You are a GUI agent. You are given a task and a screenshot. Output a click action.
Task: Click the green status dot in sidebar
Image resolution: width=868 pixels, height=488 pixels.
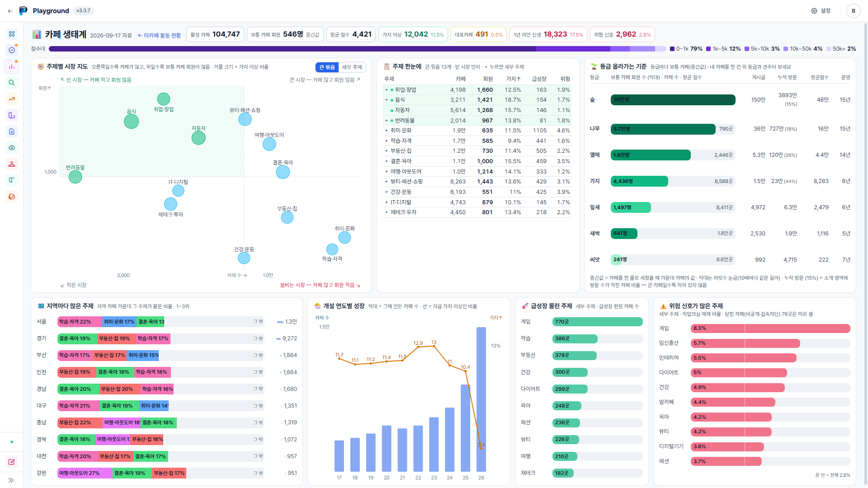click(12, 442)
